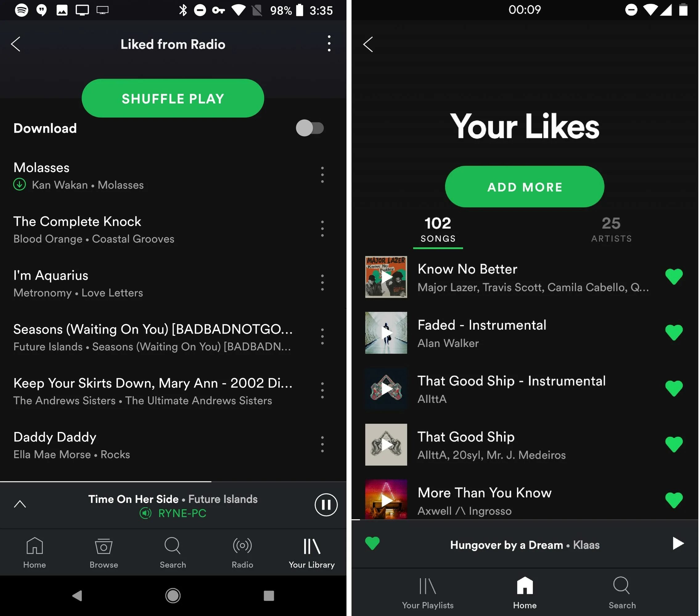Tap the Add More button

[524, 186]
